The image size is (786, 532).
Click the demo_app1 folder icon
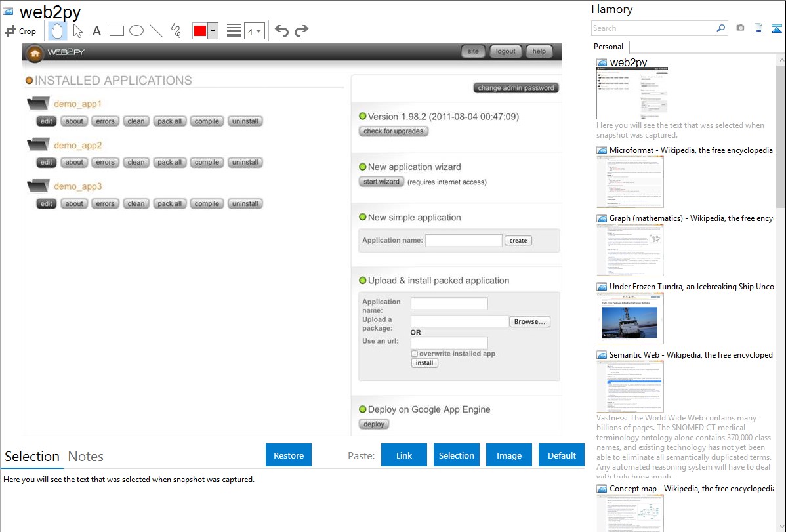click(x=38, y=103)
